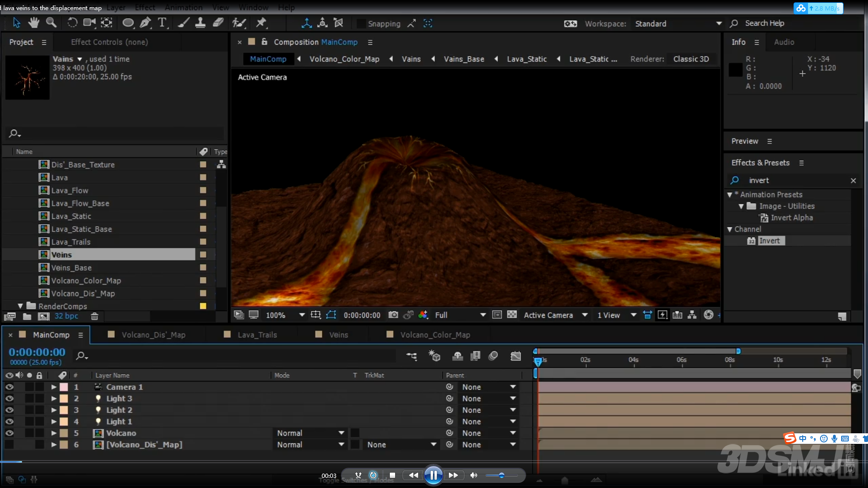Select the Brush tool
Viewport: 868px width, 488px height.
click(183, 23)
